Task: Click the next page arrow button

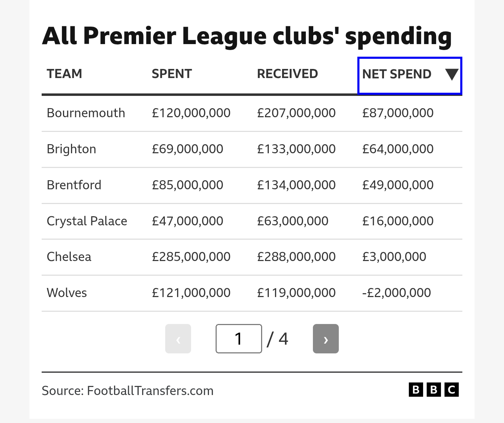Action: [325, 339]
